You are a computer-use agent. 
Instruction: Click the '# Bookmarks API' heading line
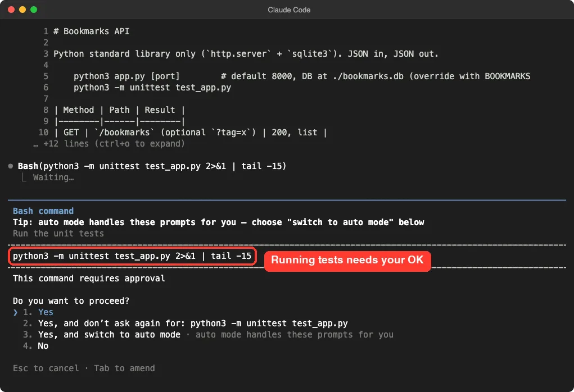point(91,31)
